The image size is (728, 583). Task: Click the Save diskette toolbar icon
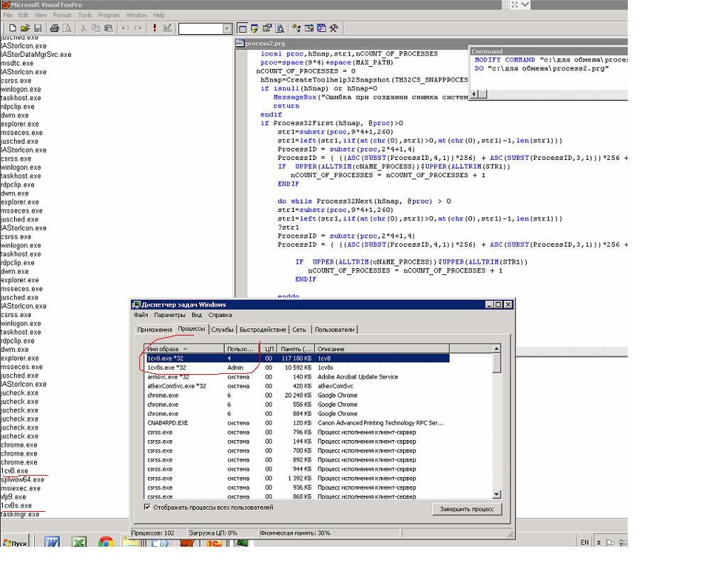(x=38, y=28)
